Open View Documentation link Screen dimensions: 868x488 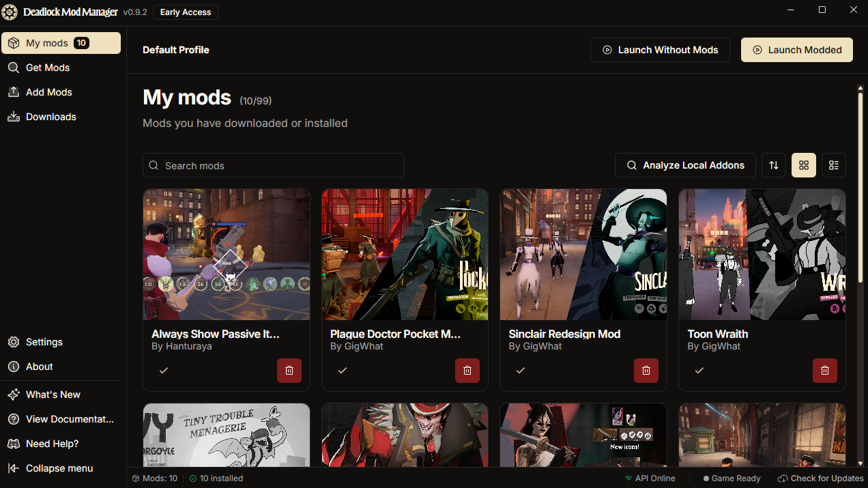(61, 419)
